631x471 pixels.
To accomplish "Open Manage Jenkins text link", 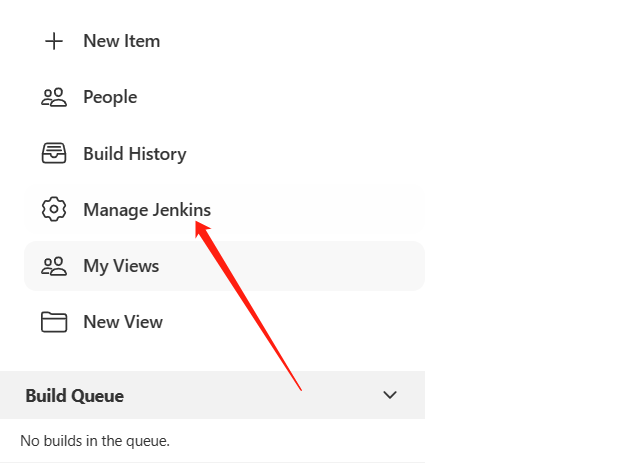I will pyautogui.click(x=147, y=210).
